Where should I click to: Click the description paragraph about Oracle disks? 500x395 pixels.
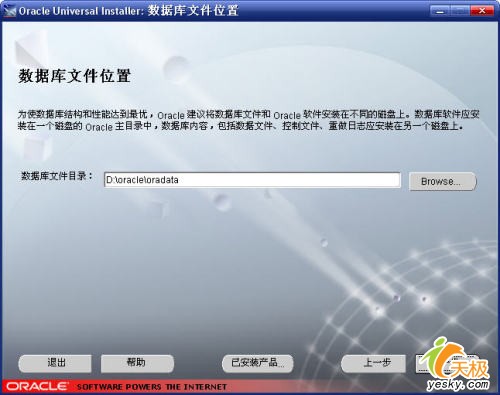(248, 120)
